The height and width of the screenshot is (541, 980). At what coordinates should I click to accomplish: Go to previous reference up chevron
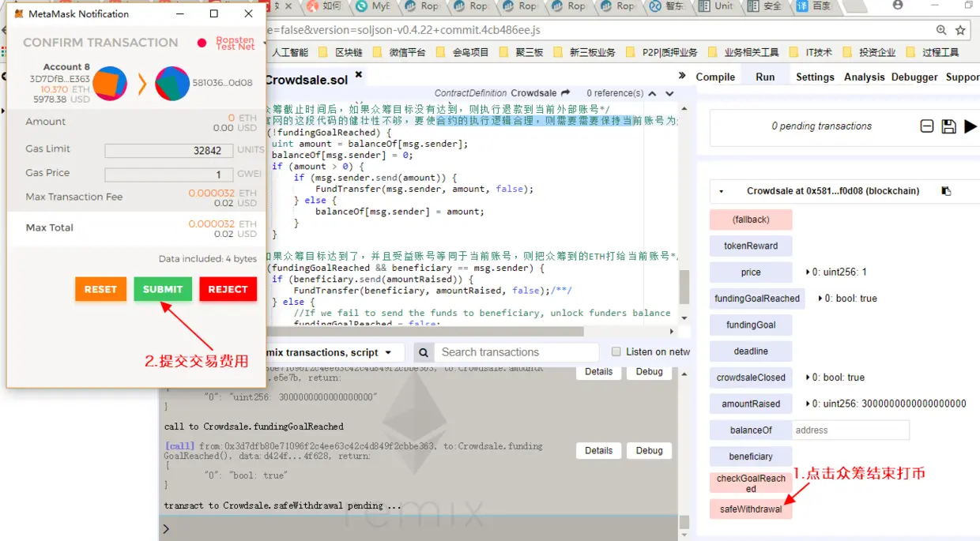(652, 93)
